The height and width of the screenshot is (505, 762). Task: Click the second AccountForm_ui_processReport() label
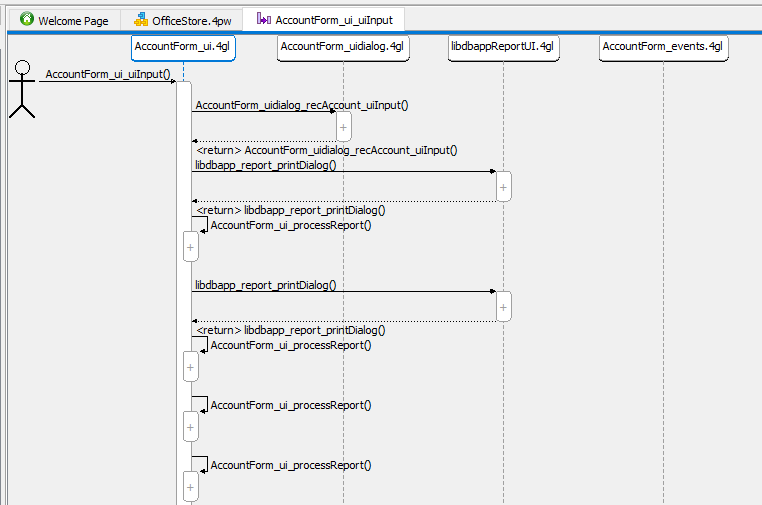291,345
